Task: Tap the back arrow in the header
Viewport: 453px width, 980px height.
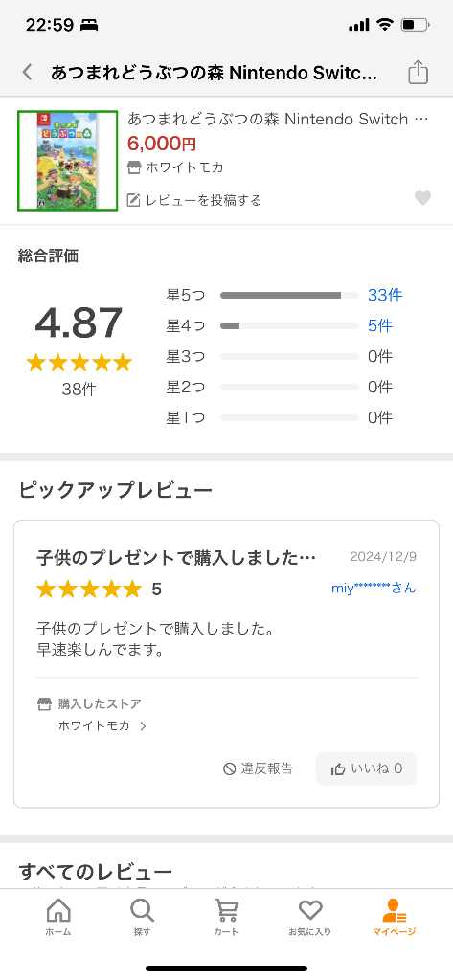Action: [27, 73]
